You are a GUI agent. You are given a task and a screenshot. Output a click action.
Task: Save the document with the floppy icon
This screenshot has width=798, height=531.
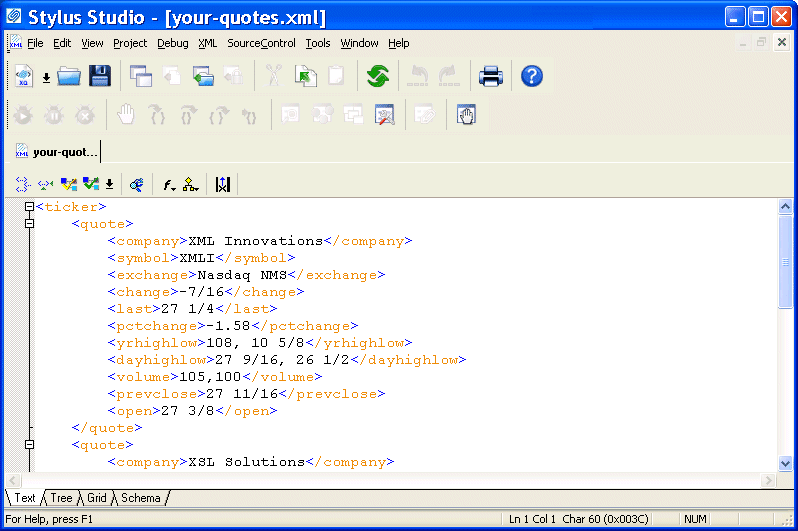coord(99,76)
